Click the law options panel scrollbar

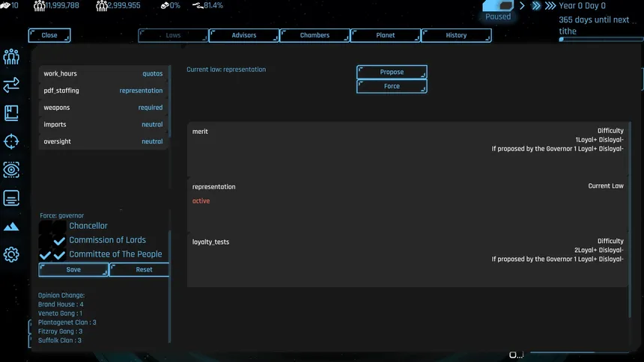(x=630, y=219)
